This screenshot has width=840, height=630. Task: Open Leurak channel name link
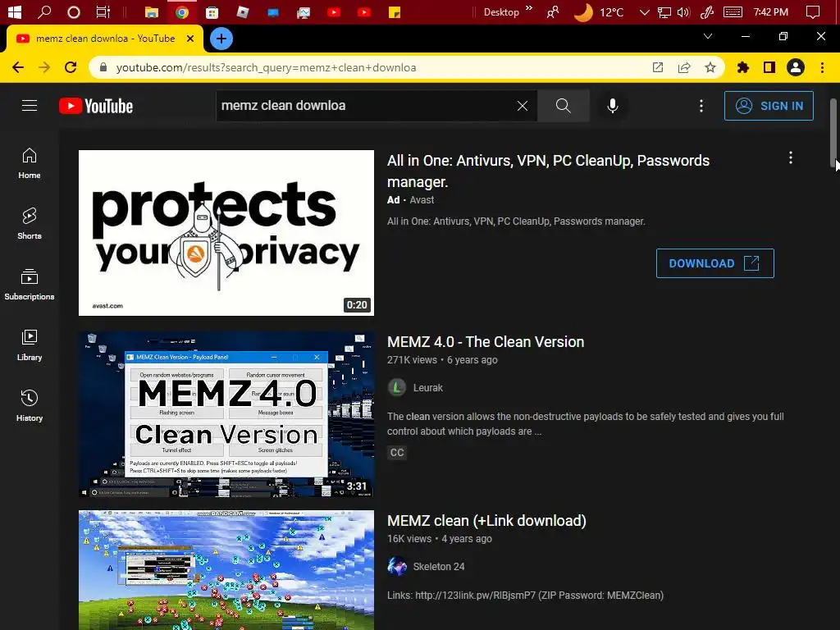(427, 388)
